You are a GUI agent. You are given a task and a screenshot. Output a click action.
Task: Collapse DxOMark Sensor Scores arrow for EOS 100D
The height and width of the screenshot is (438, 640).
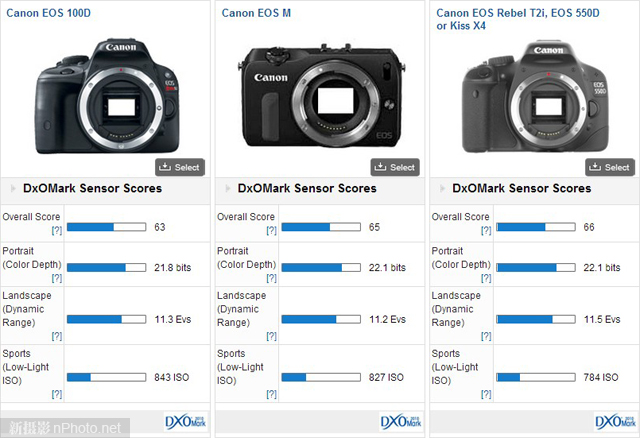click(x=13, y=188)
